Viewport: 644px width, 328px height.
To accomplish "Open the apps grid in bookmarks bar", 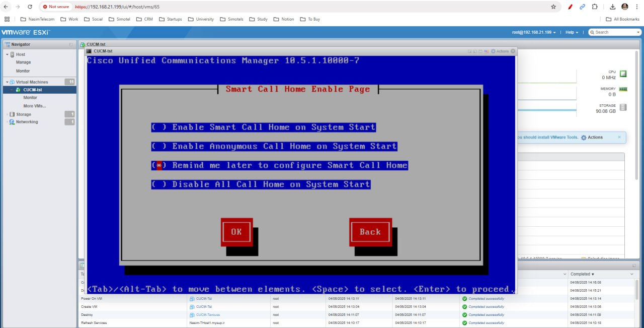I will [7, 19].
